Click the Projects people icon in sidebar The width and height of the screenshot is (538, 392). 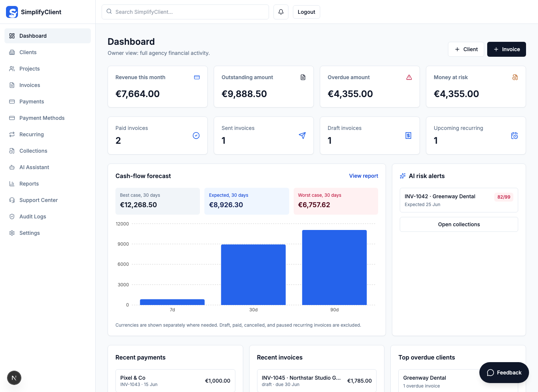pyautogui.click(x=12, y=69)
